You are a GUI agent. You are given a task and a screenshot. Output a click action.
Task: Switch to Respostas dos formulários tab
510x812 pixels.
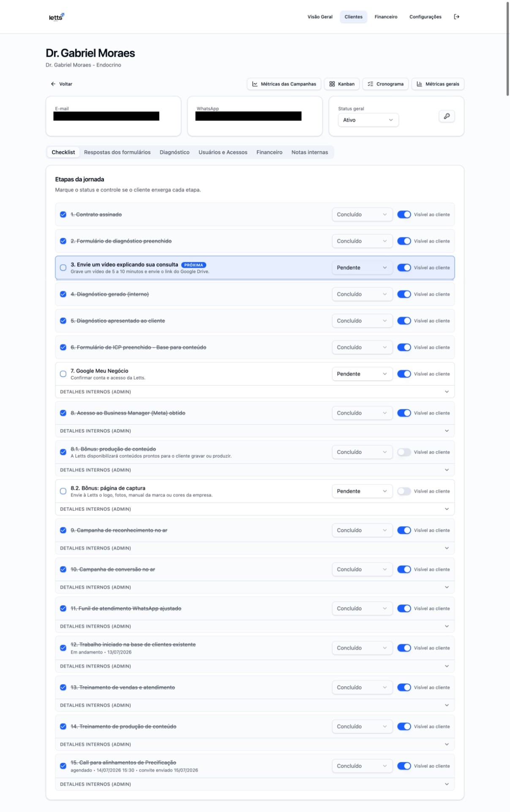coord(117,152)
